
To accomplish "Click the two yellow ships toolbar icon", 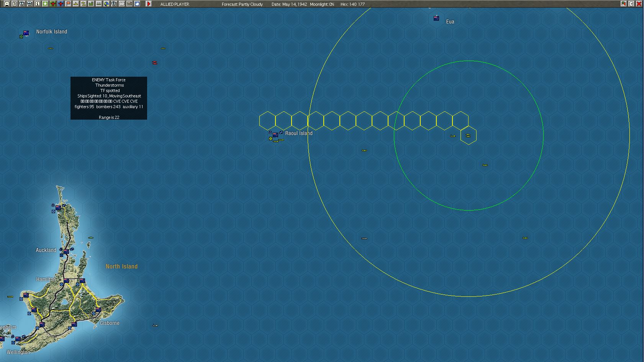I will pyautogui.click(x=83, y=4).
